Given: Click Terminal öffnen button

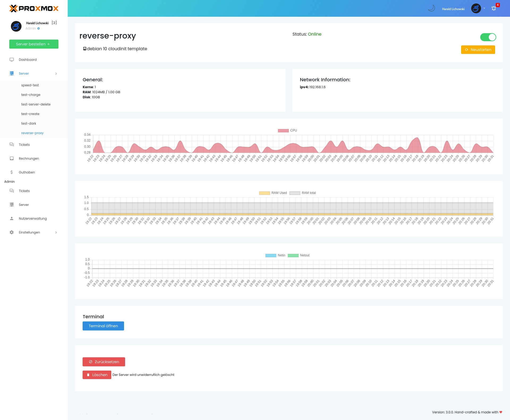Looking at the screenshot, I should [x=103, y=326].
